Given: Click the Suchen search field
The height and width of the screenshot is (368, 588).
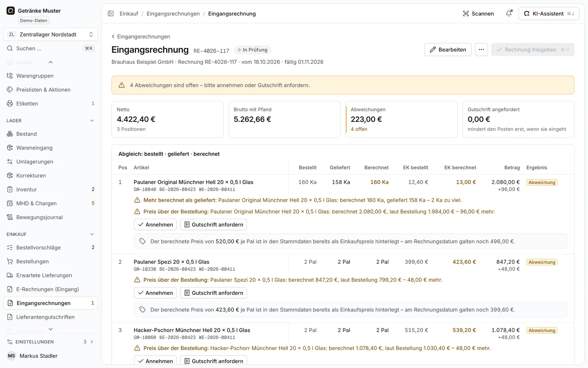Looking at the screenshot, I should point(51,48).
